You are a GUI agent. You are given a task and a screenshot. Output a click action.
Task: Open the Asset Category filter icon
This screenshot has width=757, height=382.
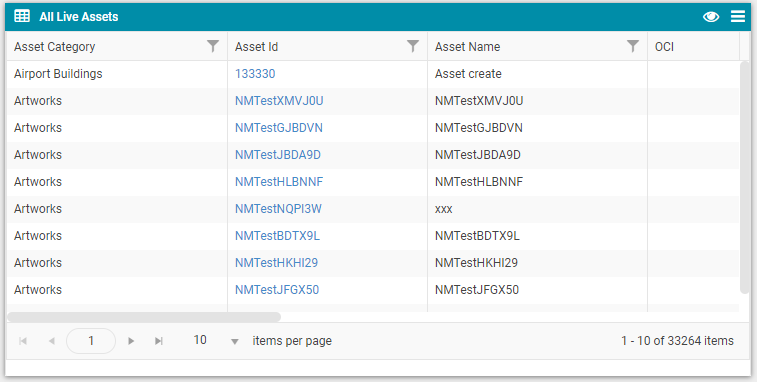[213, 46]
